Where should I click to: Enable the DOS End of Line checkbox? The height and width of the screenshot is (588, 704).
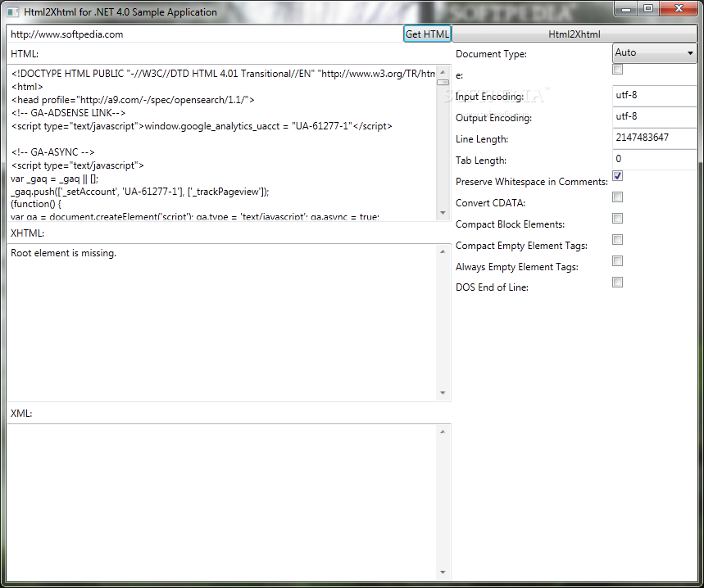[618, 282]
